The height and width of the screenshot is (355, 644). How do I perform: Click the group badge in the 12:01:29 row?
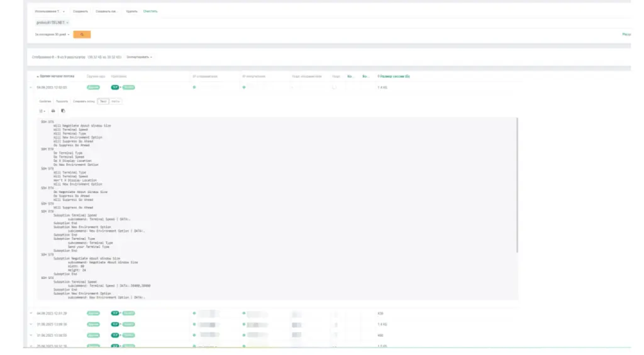[x=93, y=313]
